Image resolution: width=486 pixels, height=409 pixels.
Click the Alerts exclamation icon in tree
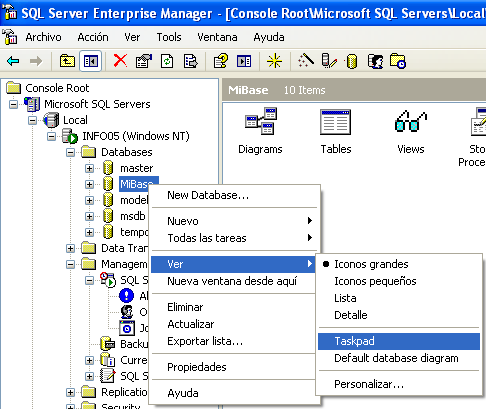(x=127, y=296)
